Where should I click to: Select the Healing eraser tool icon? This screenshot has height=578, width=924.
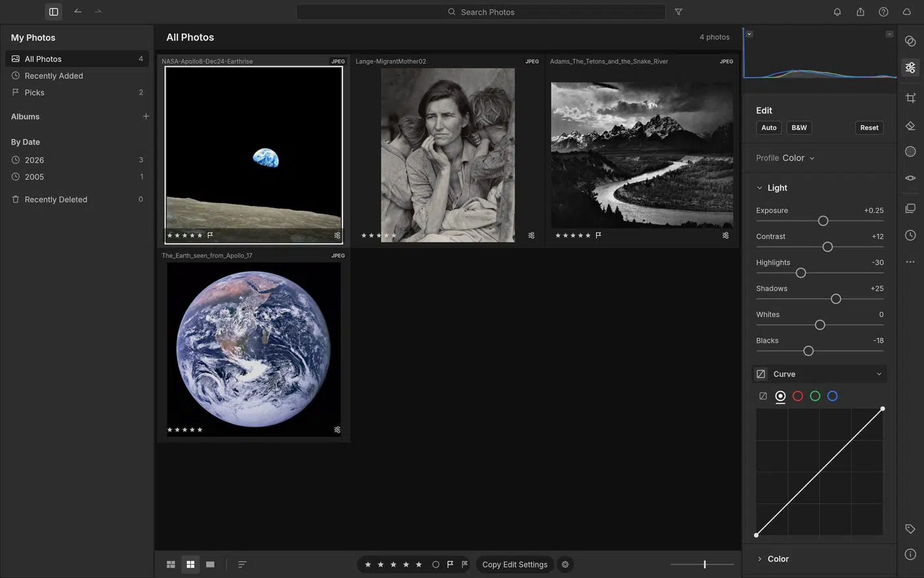[910, 126]
